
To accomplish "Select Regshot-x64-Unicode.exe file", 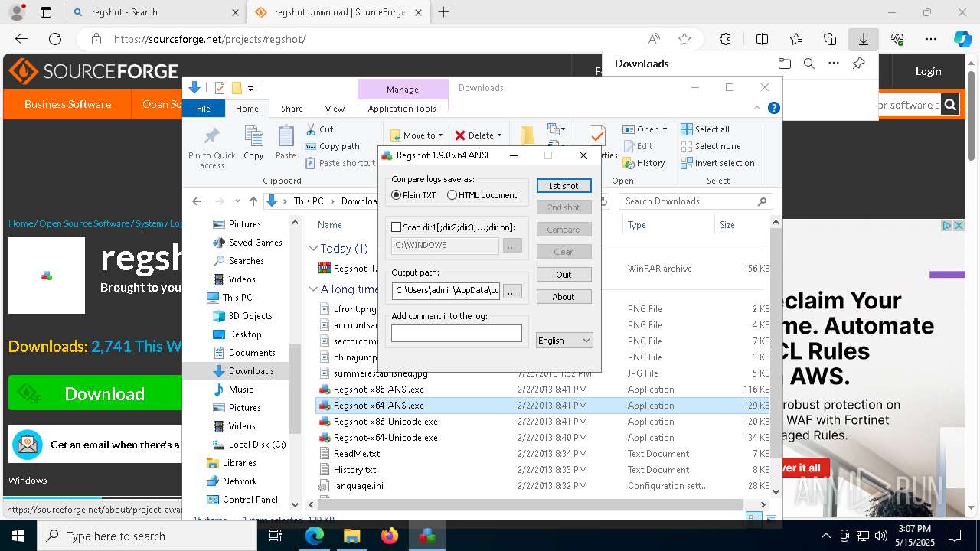I will (385, 438).
